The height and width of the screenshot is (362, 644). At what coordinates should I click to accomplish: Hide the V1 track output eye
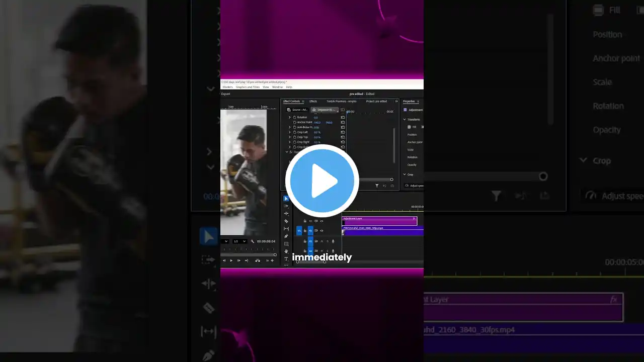[x=322, y=231]
